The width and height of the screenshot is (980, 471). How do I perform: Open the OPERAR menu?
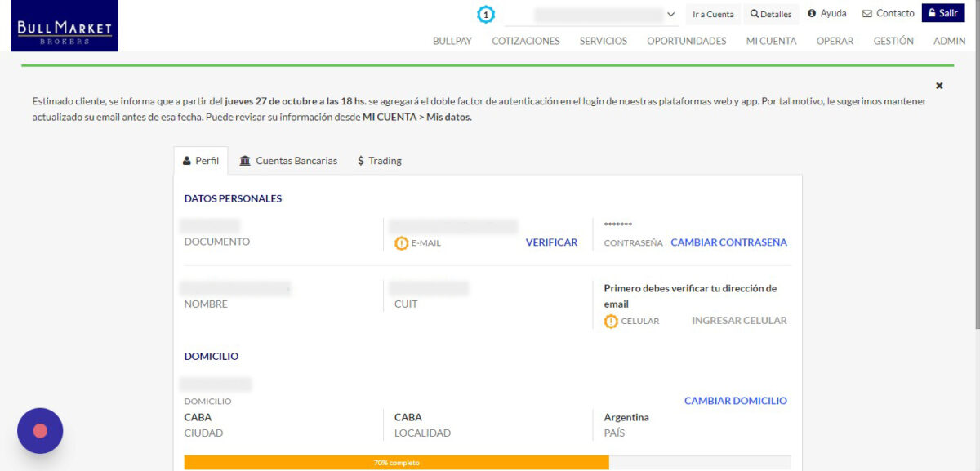(835, 41)
